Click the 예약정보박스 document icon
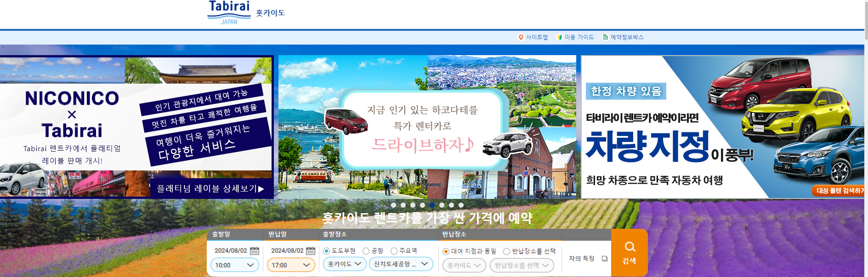 [x=606, y=37]
